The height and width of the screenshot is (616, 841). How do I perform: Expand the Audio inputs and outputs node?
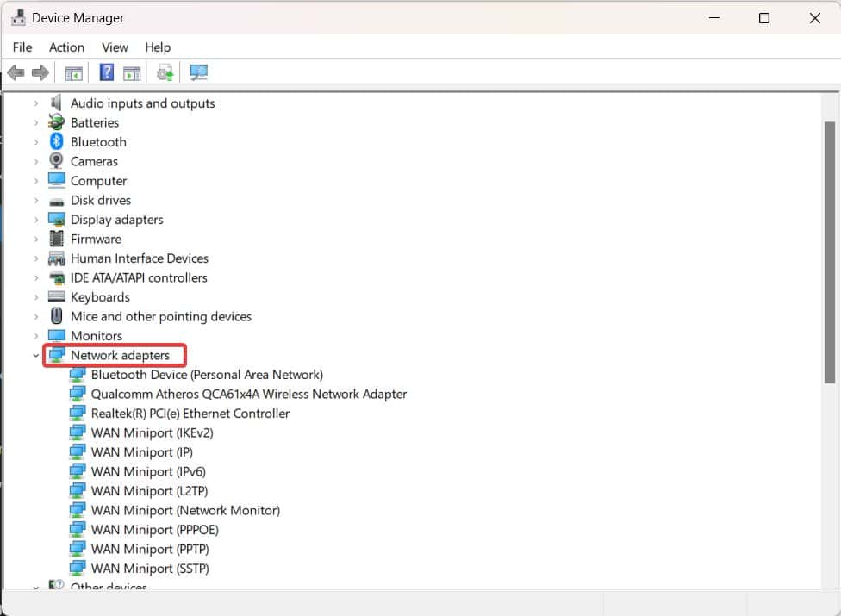[x=36, y=103]
